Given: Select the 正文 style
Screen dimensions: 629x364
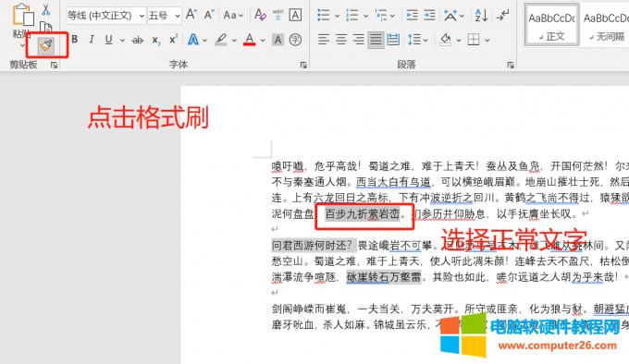Looking at the screenshot, I should click(551, 25).
